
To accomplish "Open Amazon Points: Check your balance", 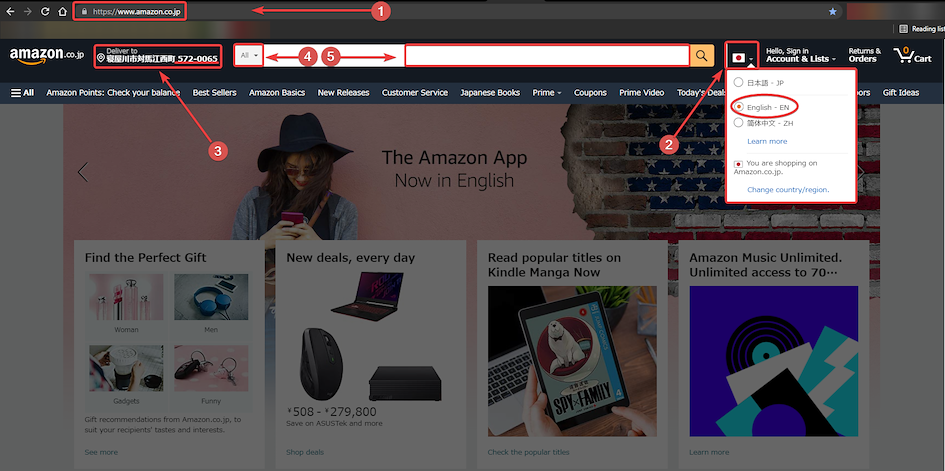I will pos(113,93).
